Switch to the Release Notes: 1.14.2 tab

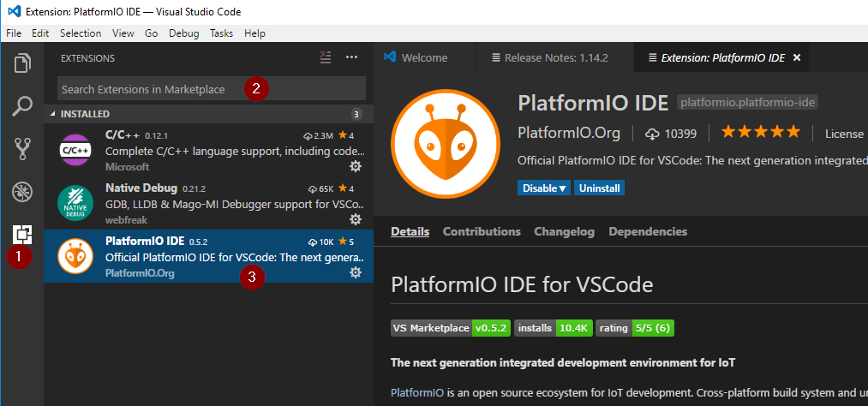click(555, 57)
